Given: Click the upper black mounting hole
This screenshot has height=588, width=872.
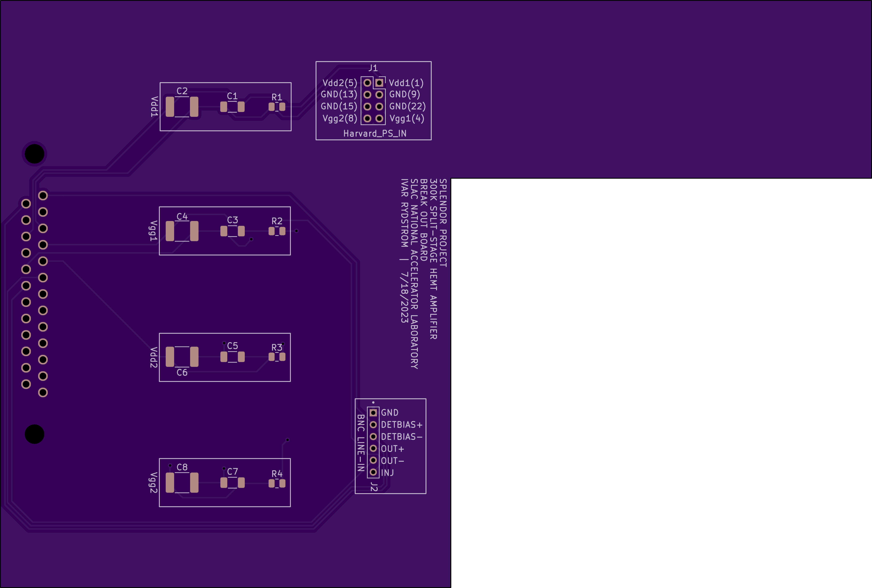Looking at the screenshot, I should (x=34, y=154).
